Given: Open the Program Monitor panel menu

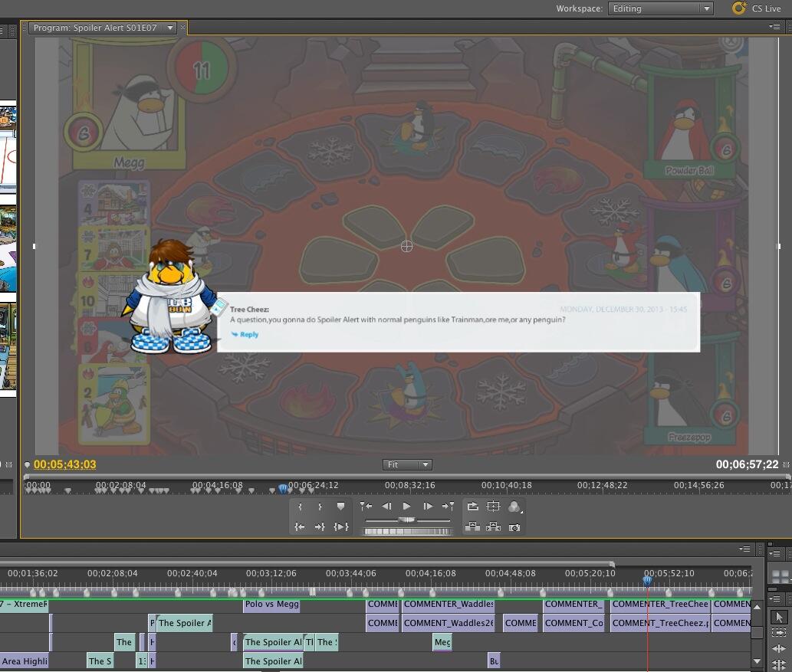Looking at the screenshot, I should pos(774,26).
